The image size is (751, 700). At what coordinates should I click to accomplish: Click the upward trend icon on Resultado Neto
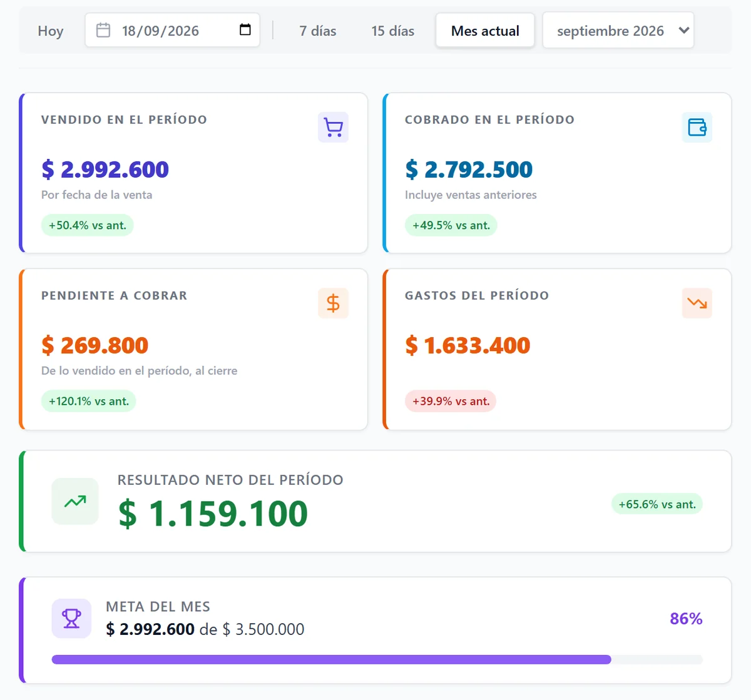pos(75,501)
